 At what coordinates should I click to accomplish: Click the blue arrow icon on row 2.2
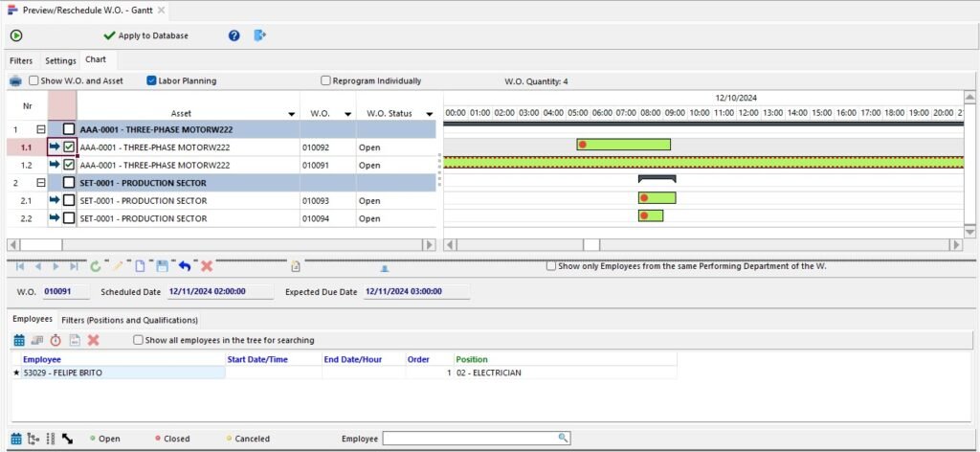click(55, 218)
